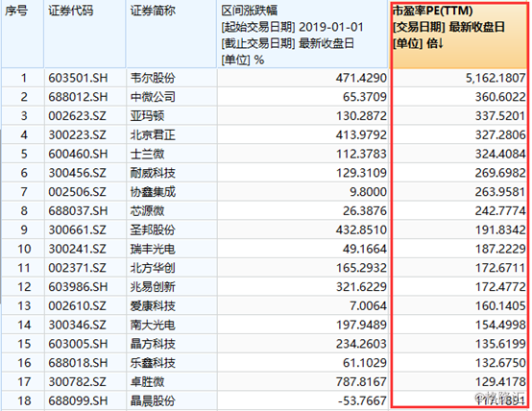Select stock name 乐鑫科技
532x411 pixels.
(153, 363)
